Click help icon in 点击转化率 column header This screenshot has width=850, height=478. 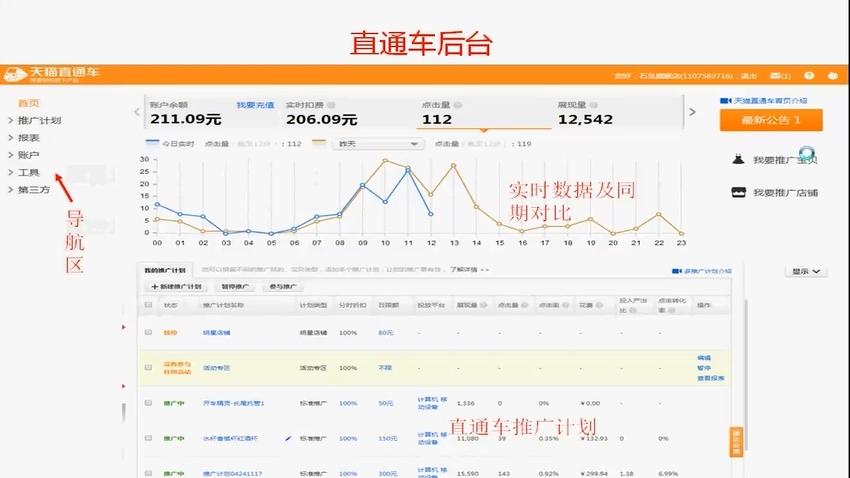(x=671, y=311)
